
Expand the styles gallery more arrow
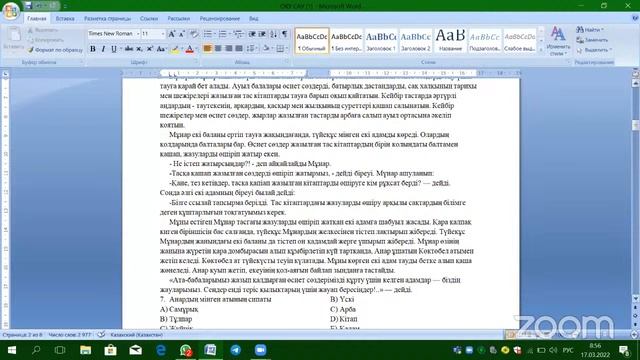click(541, 50)
